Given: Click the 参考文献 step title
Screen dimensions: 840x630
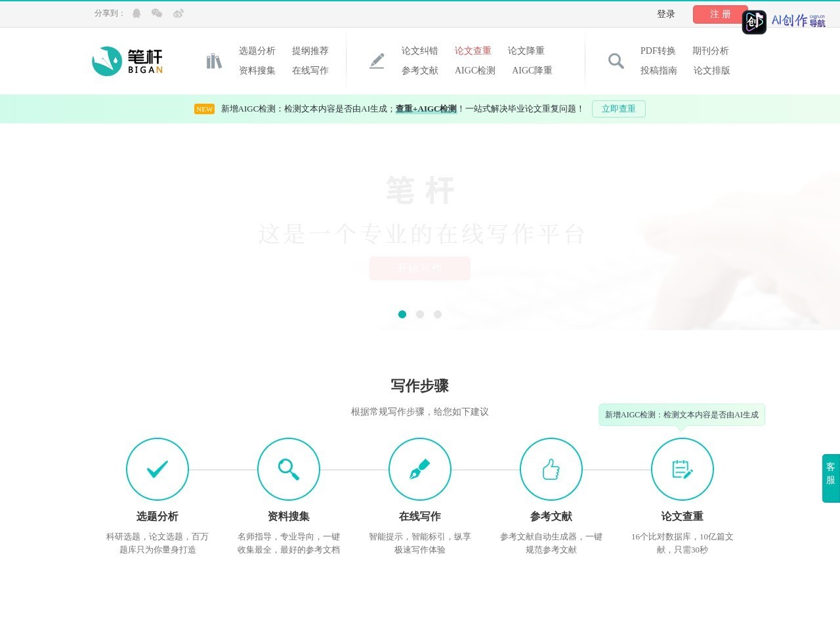Looking at the screenshot, I should 551,516.
